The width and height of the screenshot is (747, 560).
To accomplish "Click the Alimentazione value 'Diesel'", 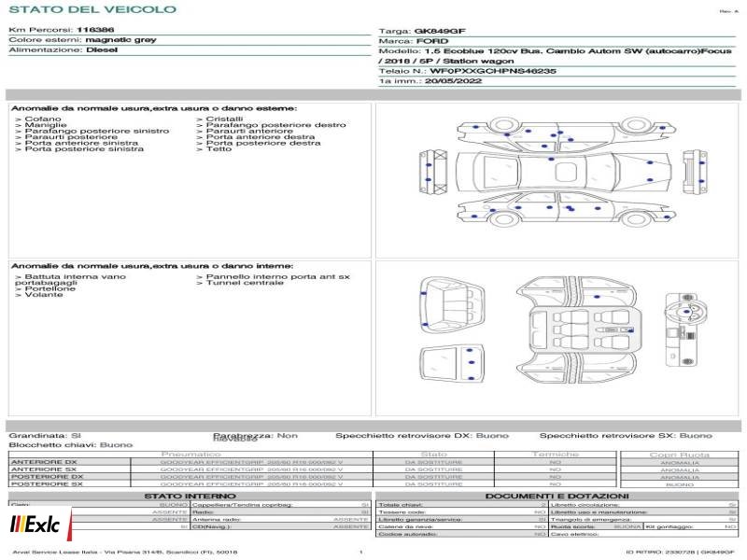I will click(102, 50).
